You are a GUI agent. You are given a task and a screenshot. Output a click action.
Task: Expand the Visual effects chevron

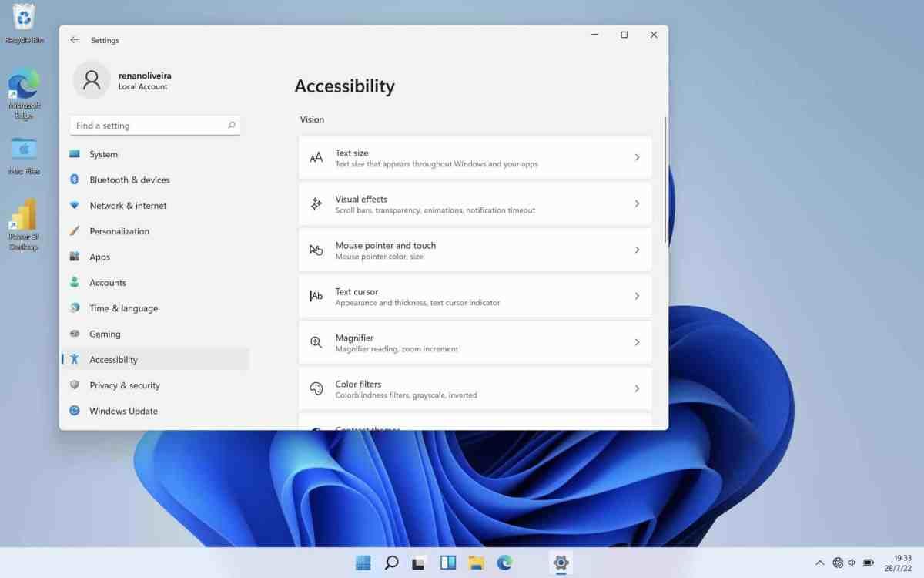[x=637, y=203]
